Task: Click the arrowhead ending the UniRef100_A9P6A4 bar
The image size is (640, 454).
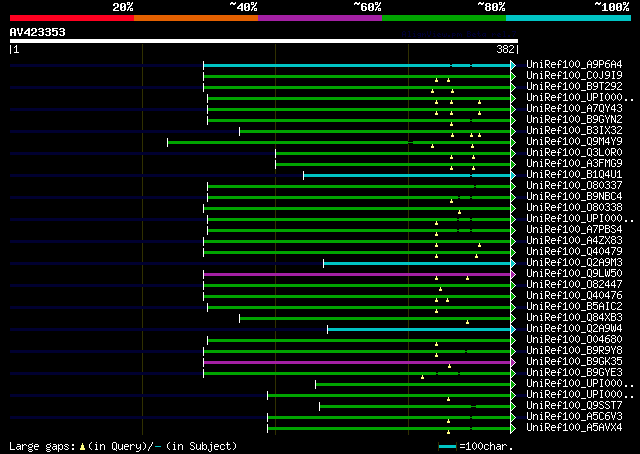Action: coord(513,65)
